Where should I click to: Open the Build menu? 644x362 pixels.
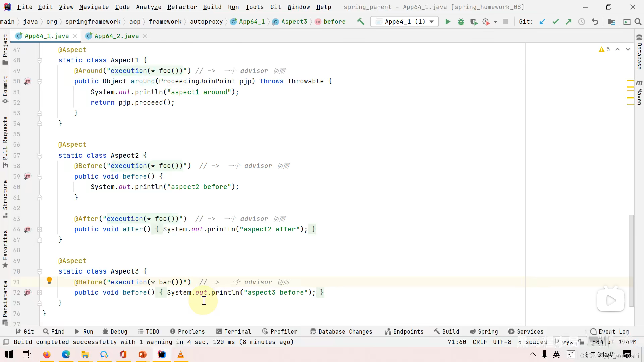click(212, 7)
